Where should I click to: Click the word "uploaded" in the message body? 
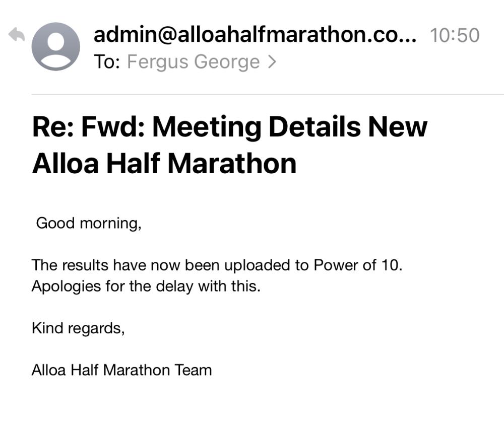(258, 266)
